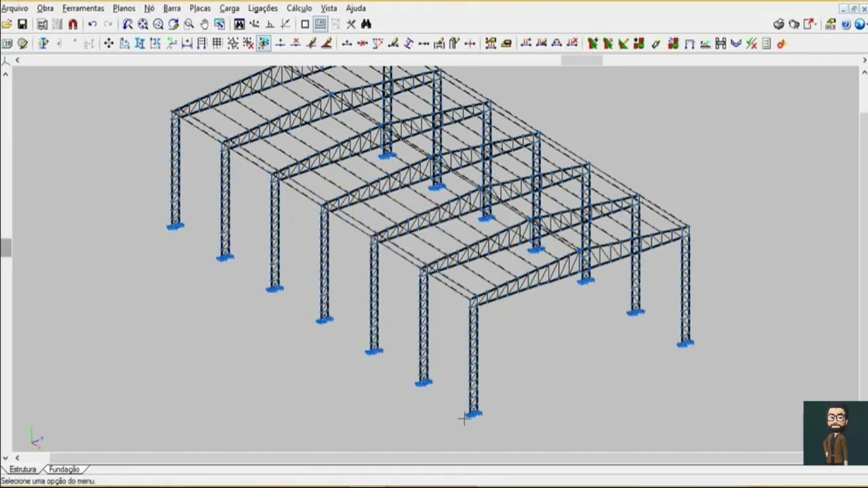Open the Cálculo menu
Viewport: 868px width, 488px height.
coord(299,8)
